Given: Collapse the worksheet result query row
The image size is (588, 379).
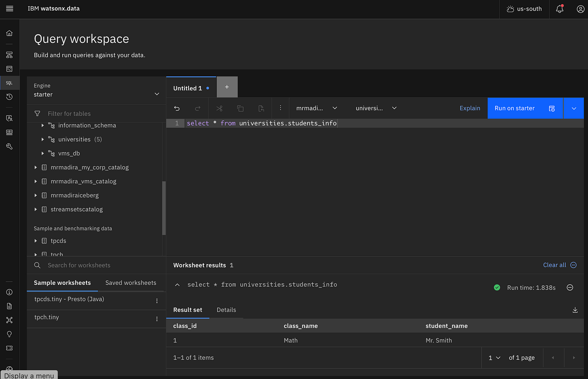Looking at the screenshot, I should pos(177,285).
